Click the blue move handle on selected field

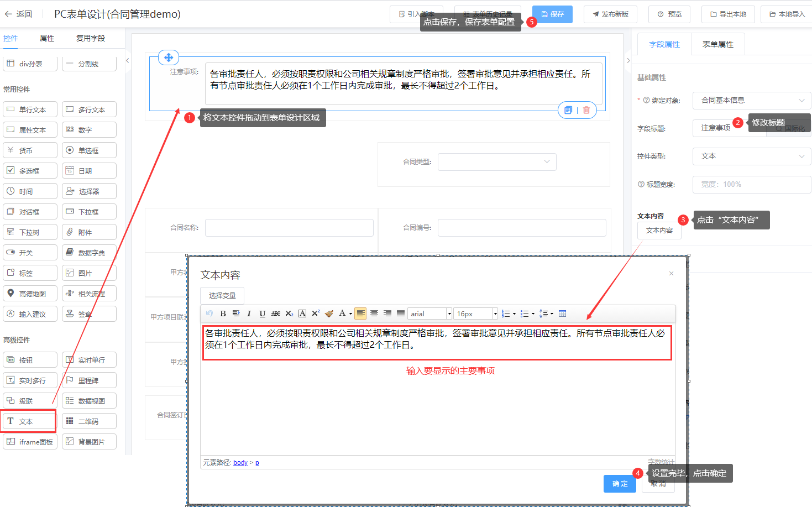169,58
